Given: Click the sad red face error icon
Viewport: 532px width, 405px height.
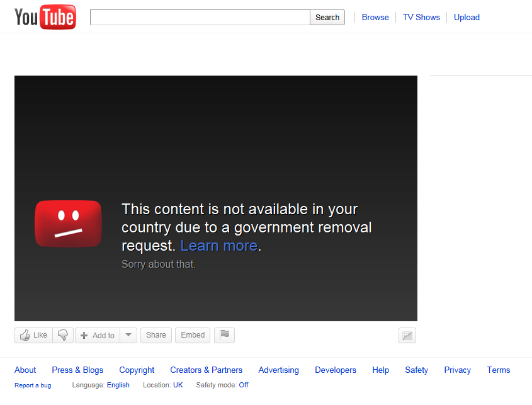Looking at the screenshot, I should pyautogui.click(x=68, y=224).
